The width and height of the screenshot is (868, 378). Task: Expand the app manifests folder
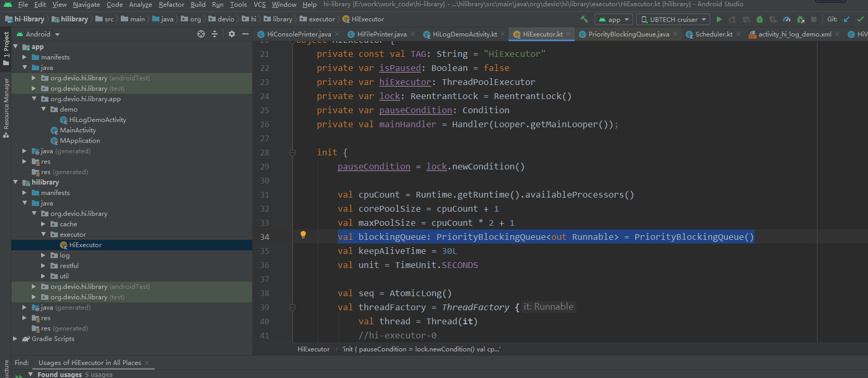[x=24, y=57]
